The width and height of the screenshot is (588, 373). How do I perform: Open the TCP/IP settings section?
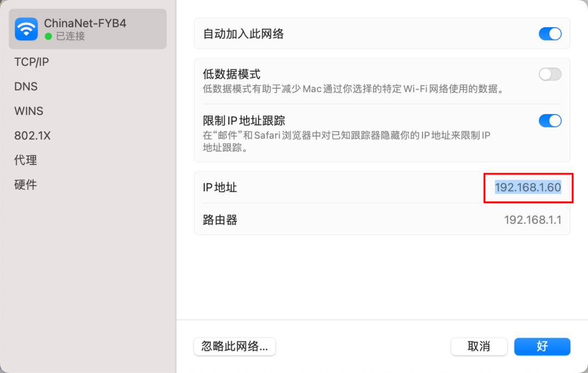(x=32, y=62)
